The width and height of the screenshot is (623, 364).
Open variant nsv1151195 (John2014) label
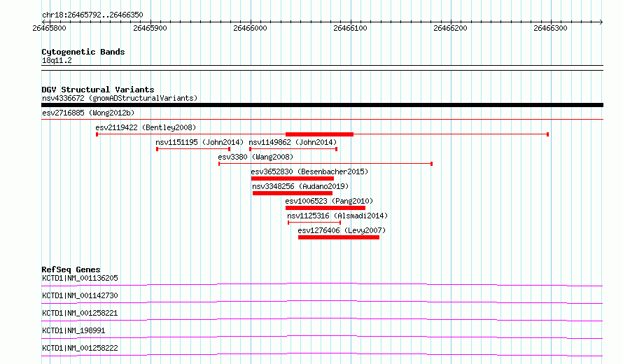tap(199, 142)
